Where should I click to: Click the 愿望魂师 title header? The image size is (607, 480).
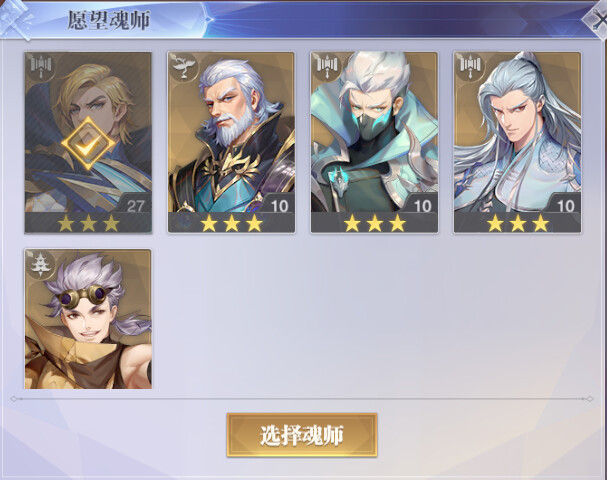[x=109, y=20]
